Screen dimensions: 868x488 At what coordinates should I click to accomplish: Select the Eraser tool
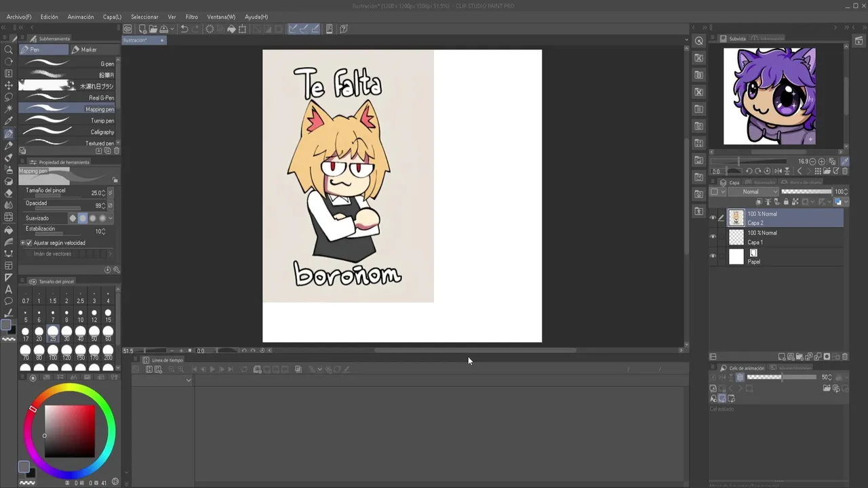[x=9, y=193]
